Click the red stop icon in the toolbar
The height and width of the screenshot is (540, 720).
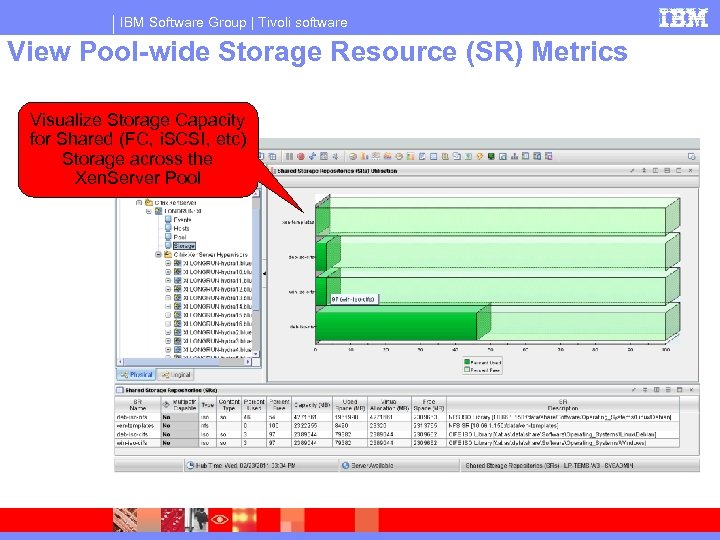301,157
